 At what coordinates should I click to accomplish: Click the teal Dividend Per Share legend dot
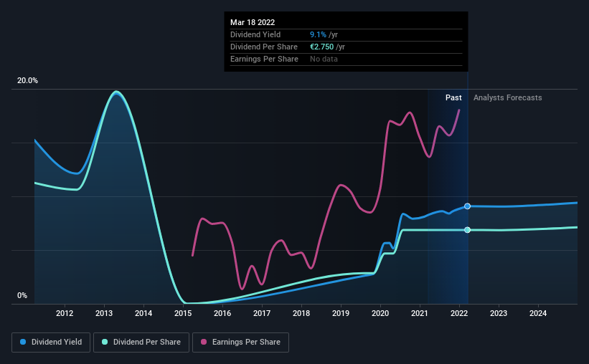coord(105,342)
